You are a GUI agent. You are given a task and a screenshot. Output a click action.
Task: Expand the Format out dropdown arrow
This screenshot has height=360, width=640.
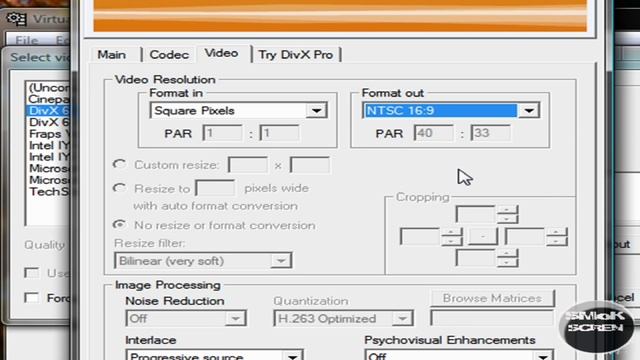pos(529,111)
